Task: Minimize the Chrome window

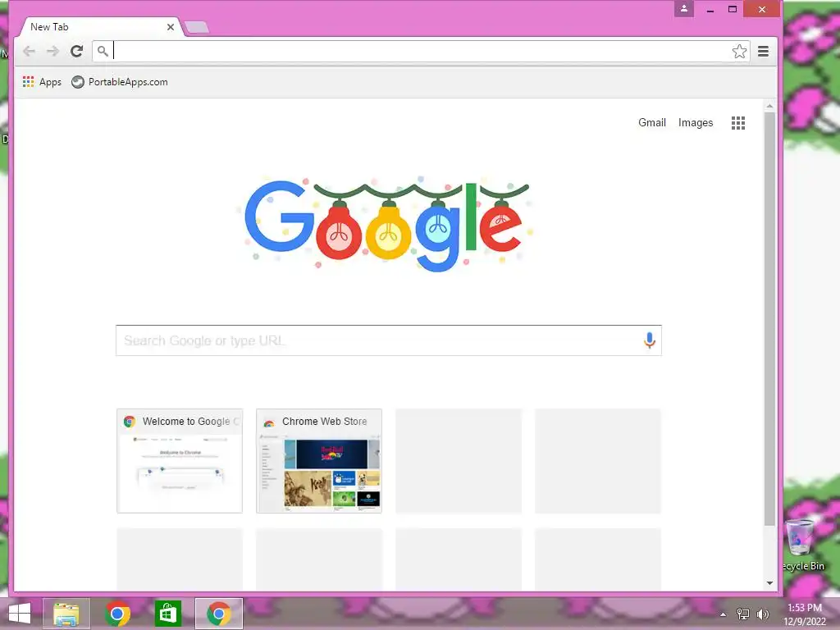Action: 710,9
